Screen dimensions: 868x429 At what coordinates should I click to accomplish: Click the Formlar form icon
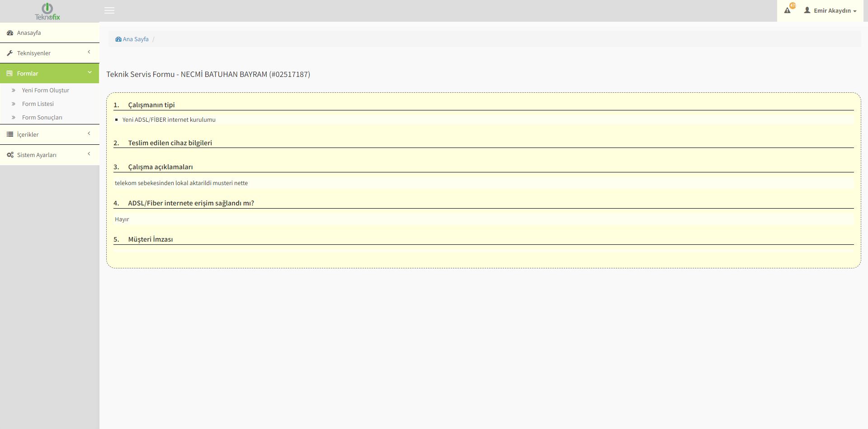point(10,73)
